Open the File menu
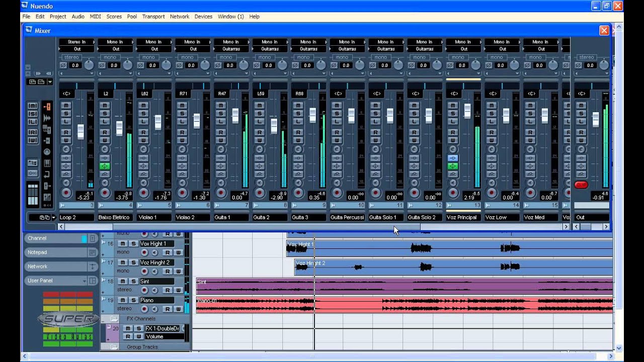This screenshot has height=362, width=644. (x=26, y=17)
